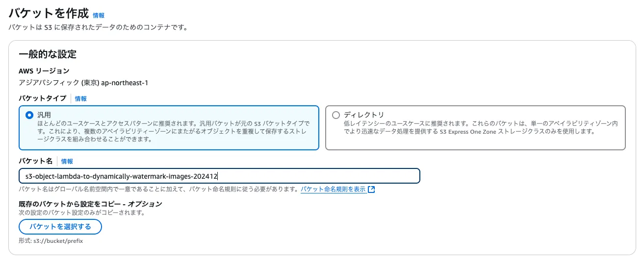Screen dimensions: 644x261
Task: Click the AWS リージョン label
Action: pos(44,71)
